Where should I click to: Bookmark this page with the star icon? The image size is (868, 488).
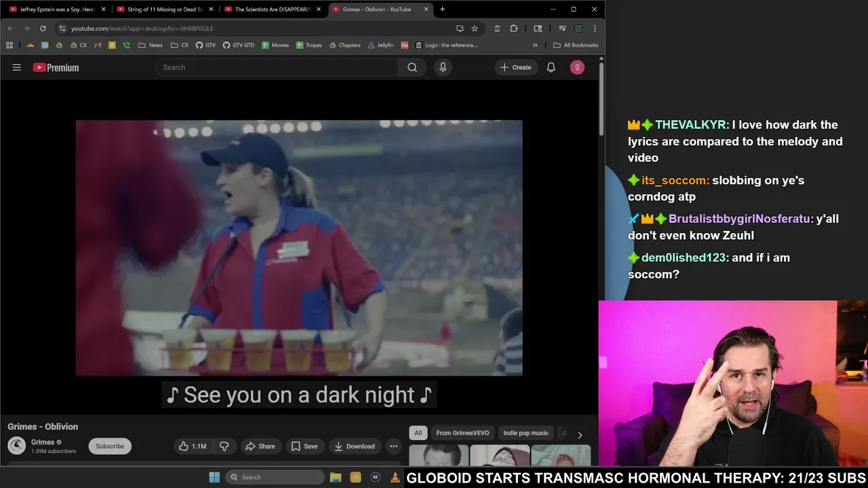pos(475,28)
